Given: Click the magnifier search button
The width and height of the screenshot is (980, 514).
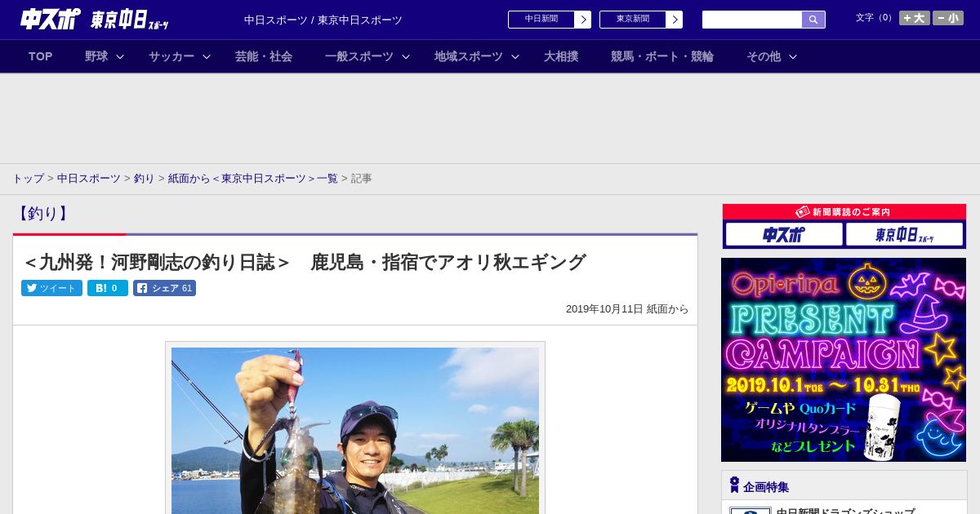Looking at the screenshot, I should [x=813, y=20].
